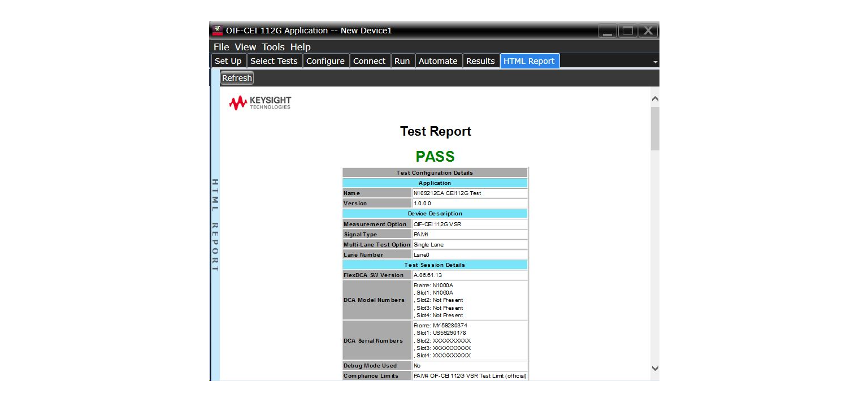Open the File menu
868x402 pixels.
tap(221, 47)
